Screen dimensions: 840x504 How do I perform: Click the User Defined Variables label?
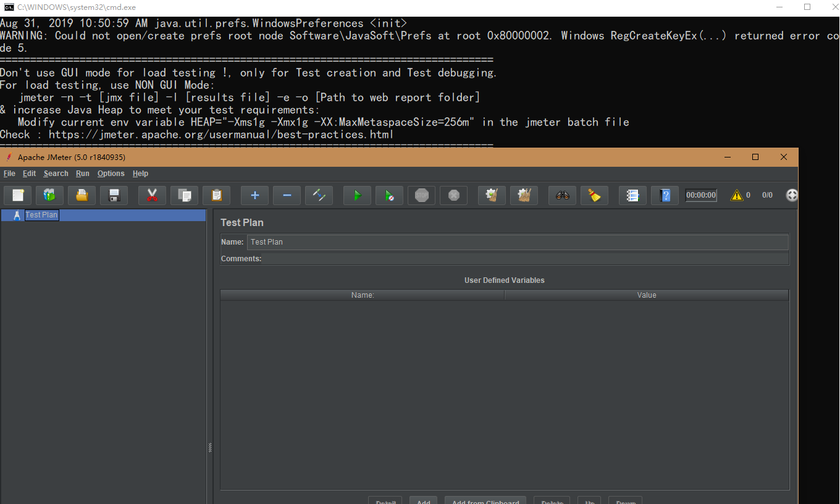(x=505, y=280)
